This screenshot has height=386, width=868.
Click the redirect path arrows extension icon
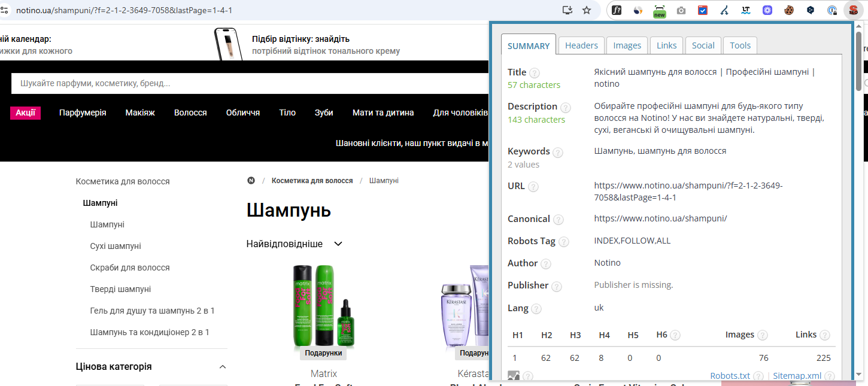pos(724,10)
